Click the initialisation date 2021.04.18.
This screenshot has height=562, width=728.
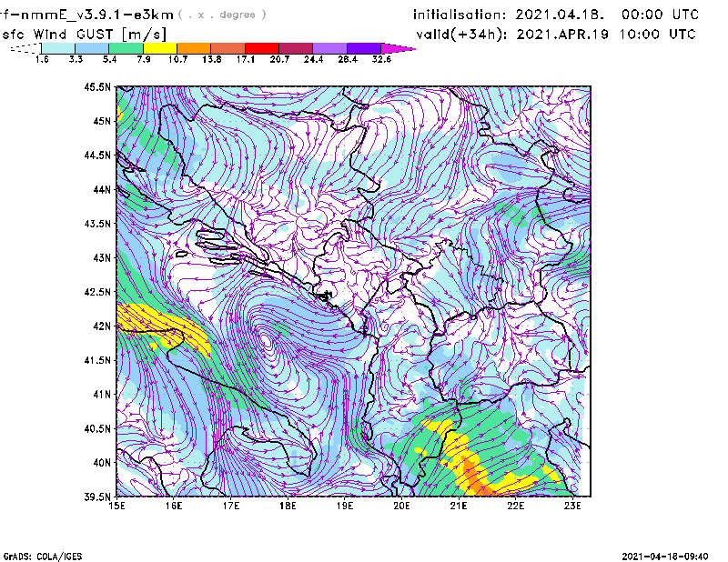tap(560, 15)
